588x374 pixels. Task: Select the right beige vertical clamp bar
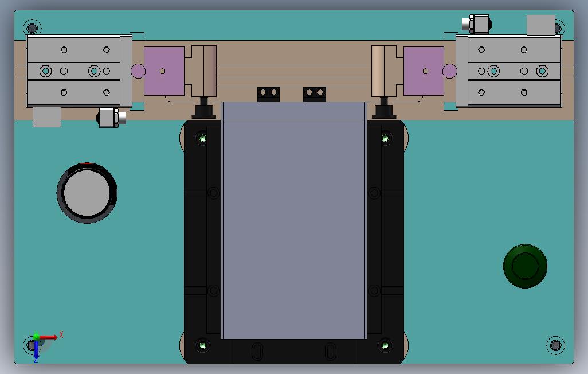(x=384, y=71)
